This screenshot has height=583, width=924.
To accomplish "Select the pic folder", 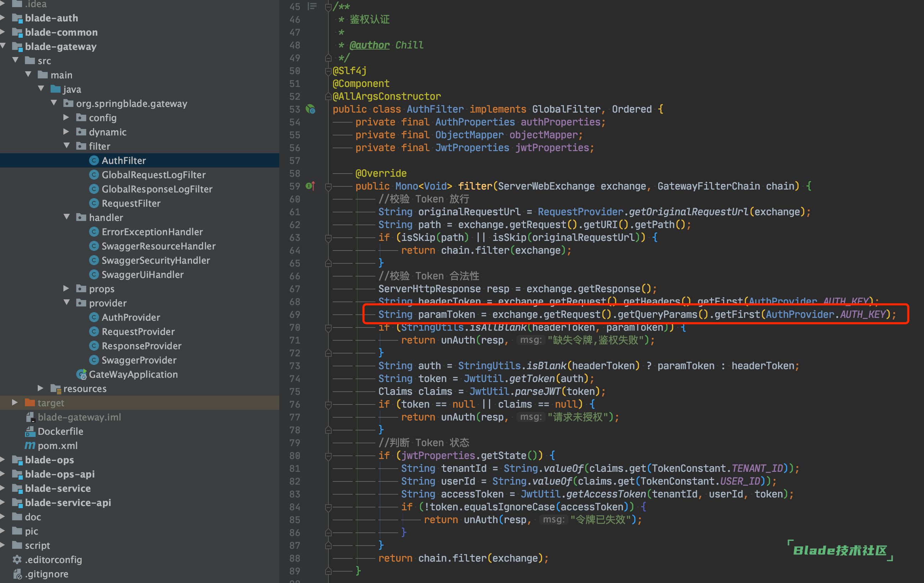I will (31, 531).
